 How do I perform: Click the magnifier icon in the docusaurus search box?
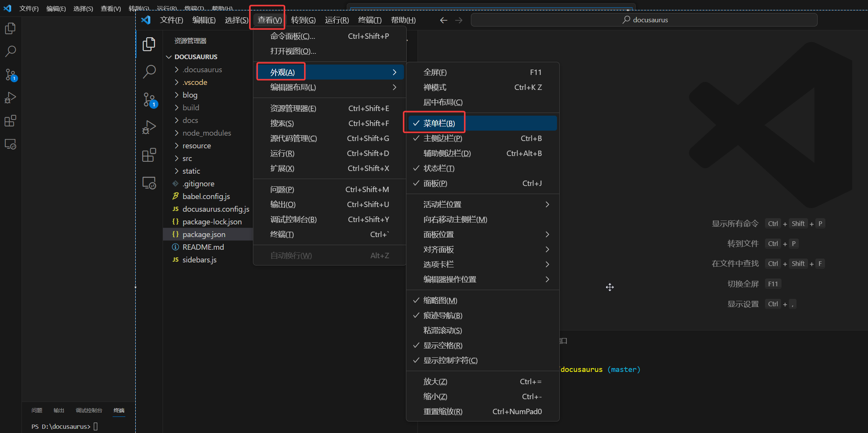[626, 20]
